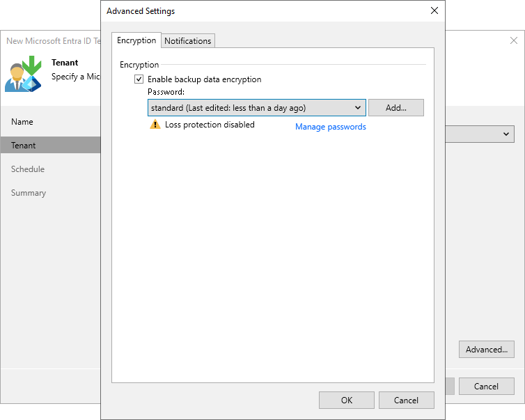Click the loss protection warning icon
Viewport: 525px width, 420px height.
(x=155, y=125)
